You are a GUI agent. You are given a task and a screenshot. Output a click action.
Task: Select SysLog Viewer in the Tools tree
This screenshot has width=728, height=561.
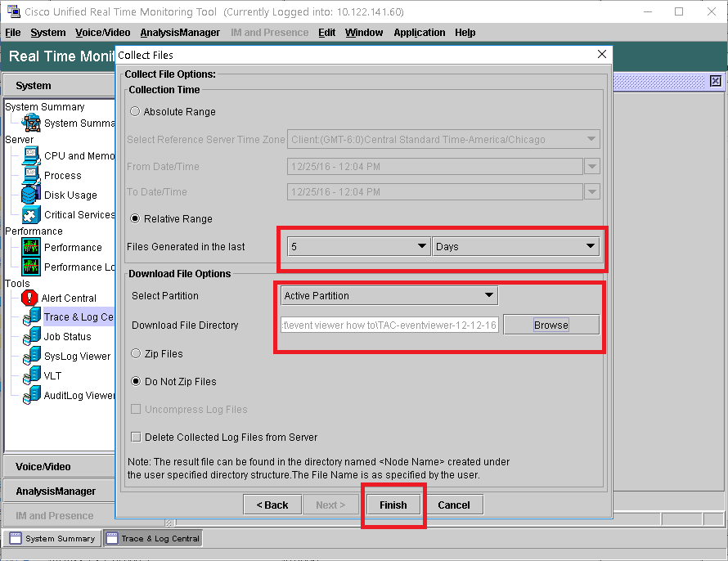(x=77, y=356)
